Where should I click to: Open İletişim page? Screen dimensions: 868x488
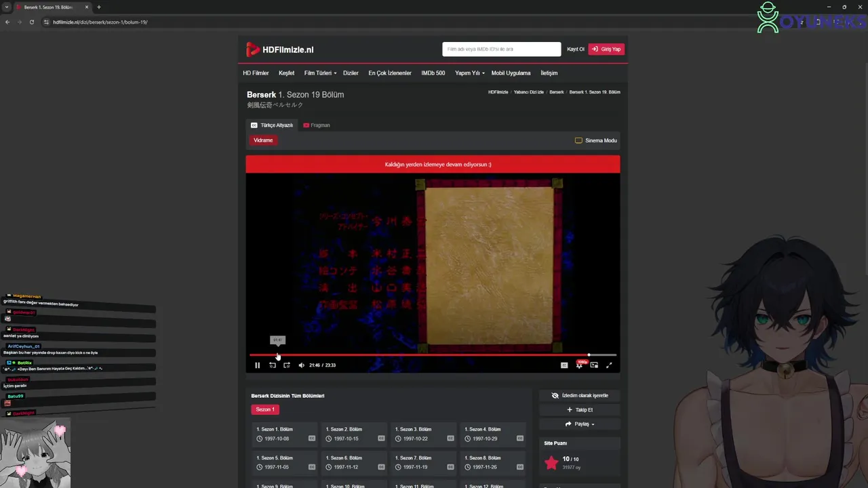click(x=549, y=73)
